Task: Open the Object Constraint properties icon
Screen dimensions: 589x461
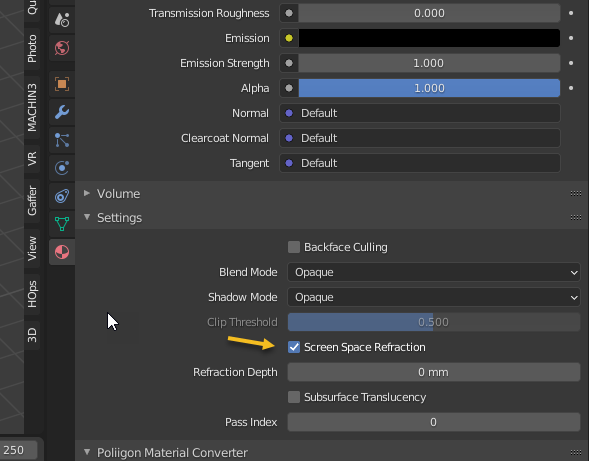Action: [x=62, y=196]
